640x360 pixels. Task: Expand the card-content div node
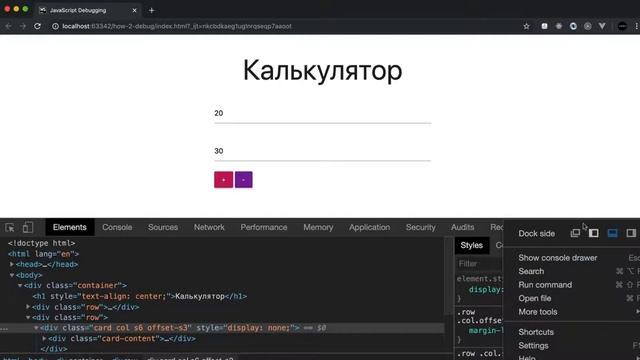(44, 339)
